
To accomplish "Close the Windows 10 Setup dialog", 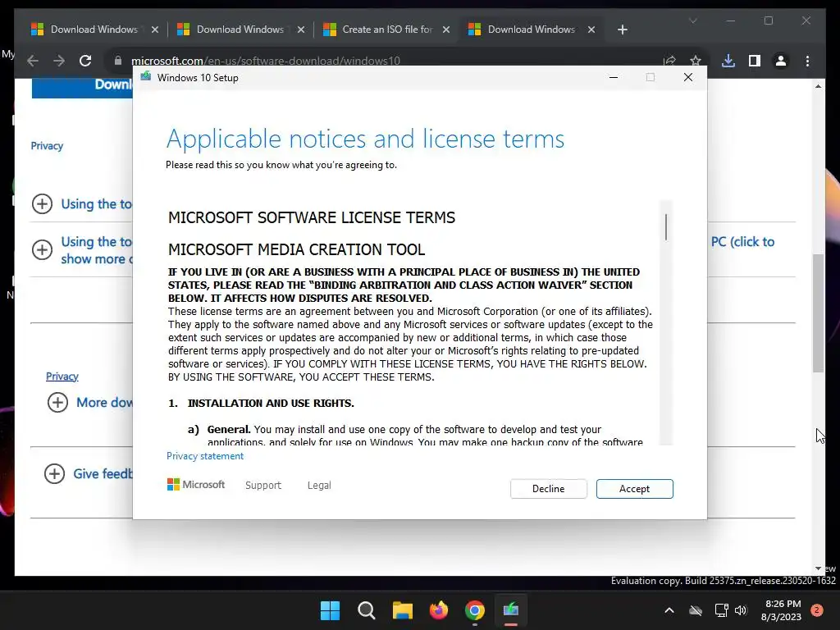I will (688, 77).
